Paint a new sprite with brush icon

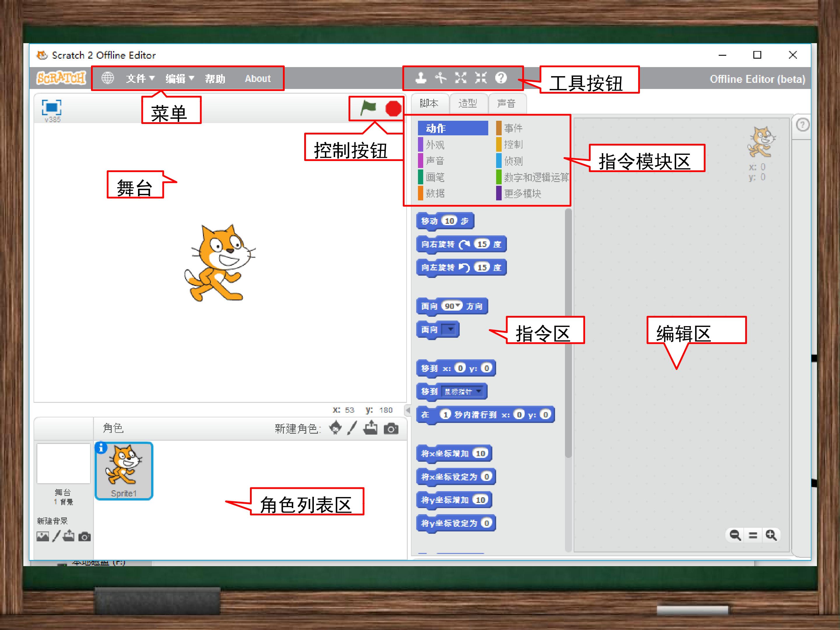[352, 428]
